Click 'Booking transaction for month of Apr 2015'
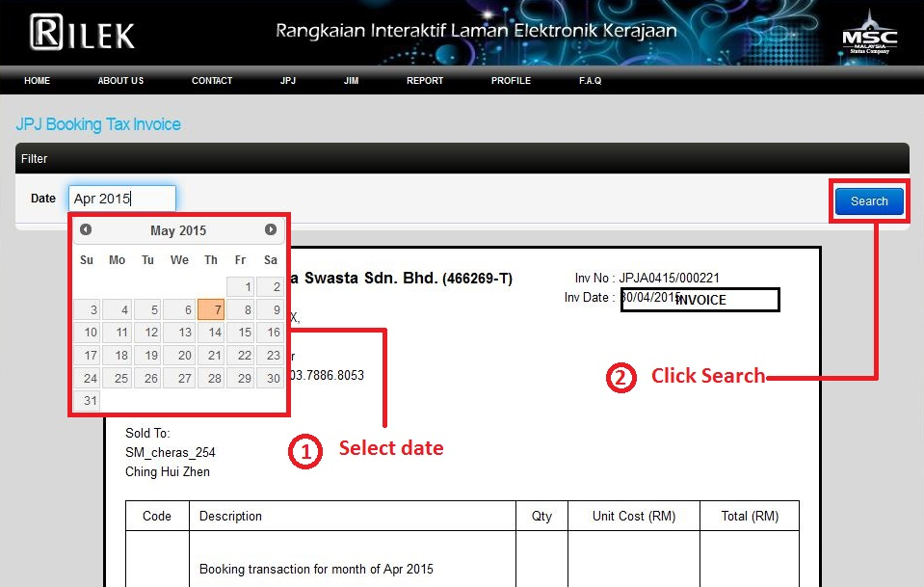 point(316,569)
